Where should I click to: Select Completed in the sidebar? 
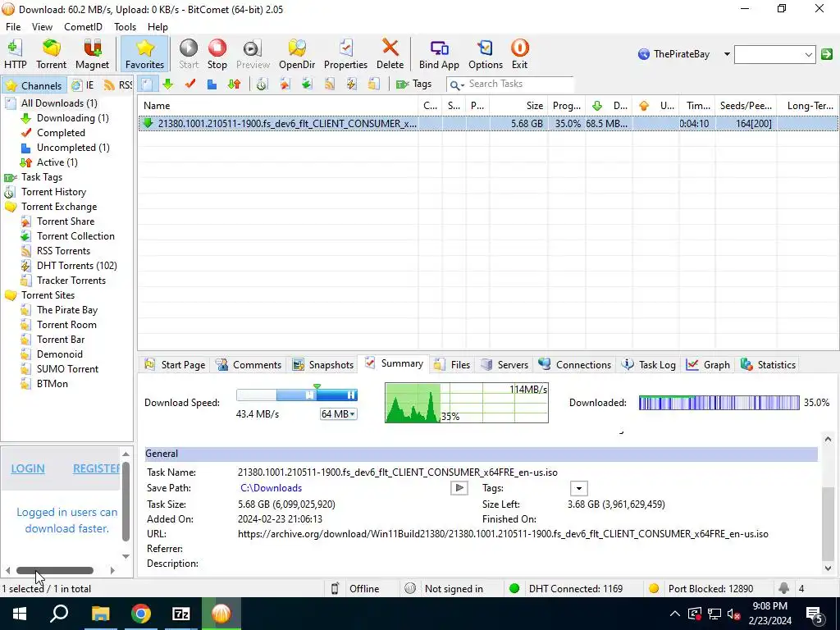[61, 133]
